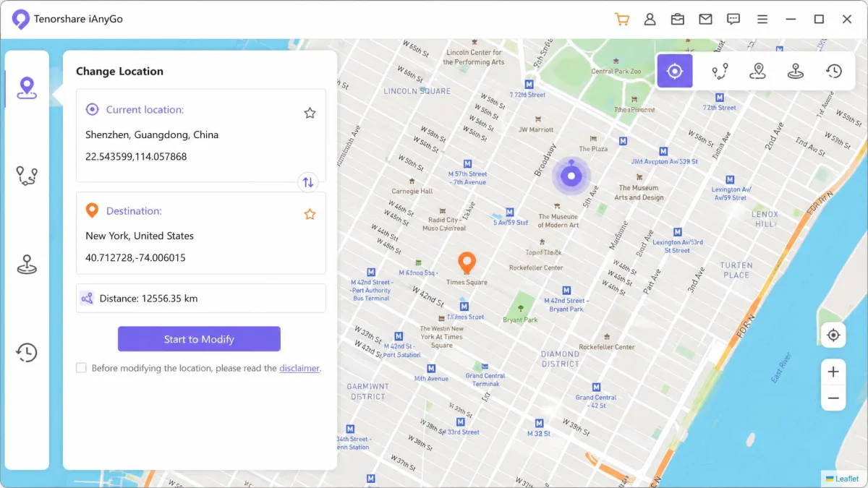Click 'Carnegie Hall' label on map
This screenshot has width=868, height=488.
412,192
